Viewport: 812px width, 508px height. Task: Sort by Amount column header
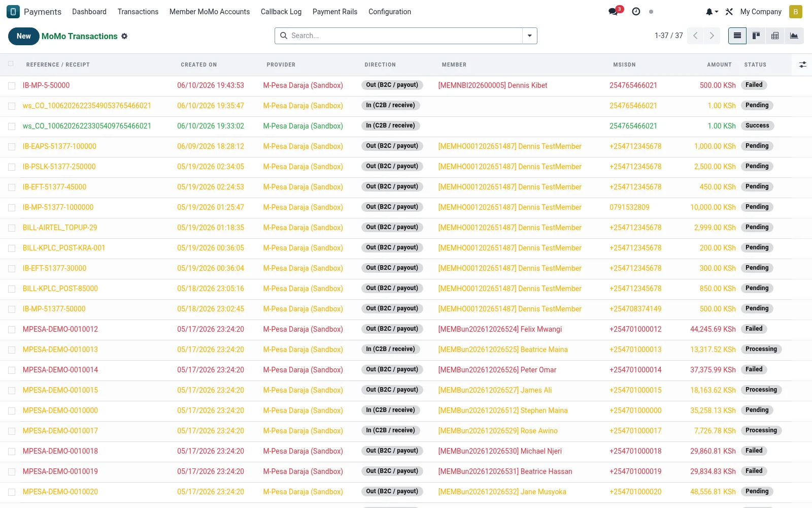pos(720,65)
